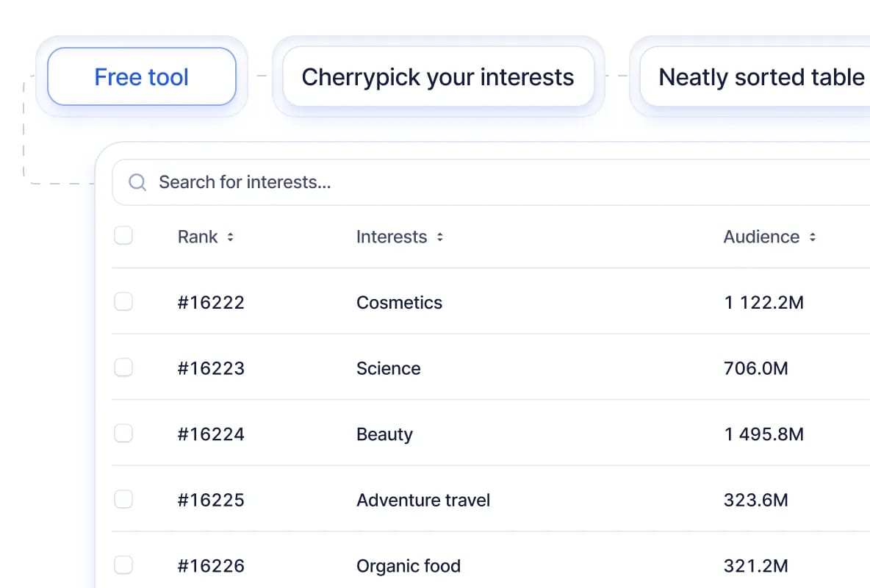This screenshot has width=870, height=588.
Task: Click the Audience column header
Action: tap(761, 237)
